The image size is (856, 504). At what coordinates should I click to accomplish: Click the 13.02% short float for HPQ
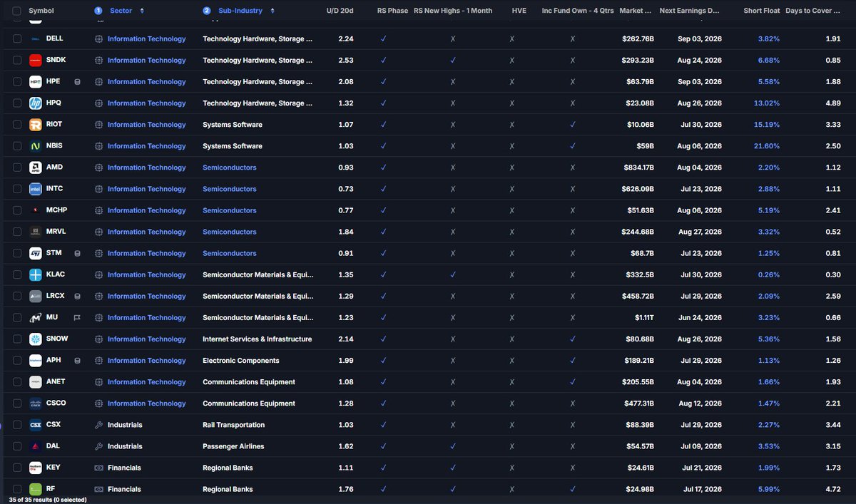(766, 103)
